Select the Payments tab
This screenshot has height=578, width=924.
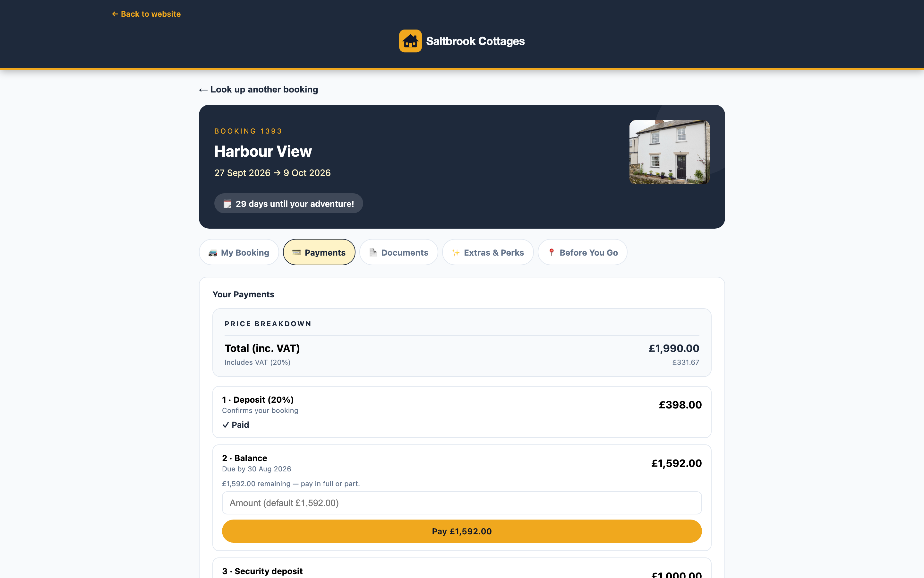pyautogui.click(x=319, y=252)
